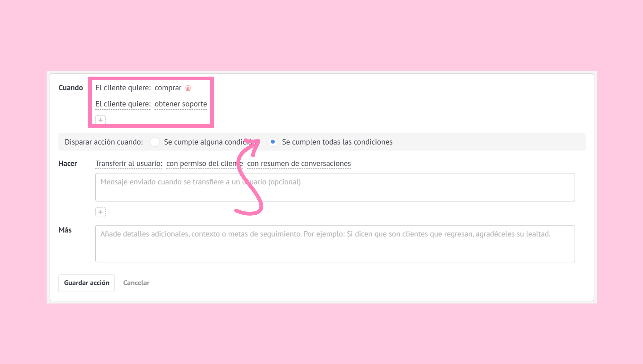Add another action under Hacer
Viewport: 643px width, 364px height.
pyautogui.click(x=100, y=212)
